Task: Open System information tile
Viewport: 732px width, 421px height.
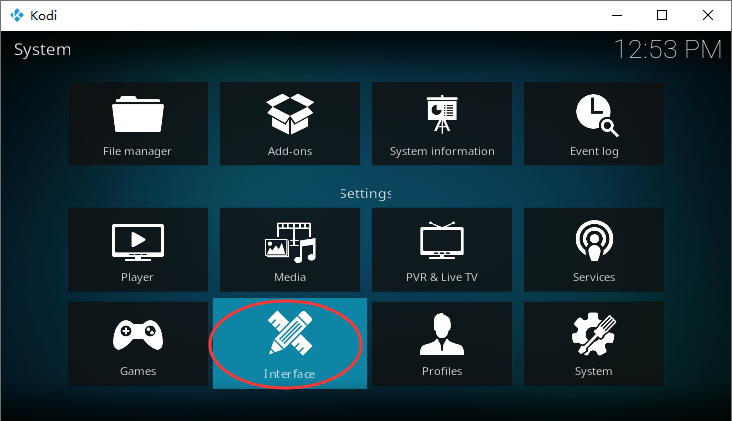Action: click(442, 124)
